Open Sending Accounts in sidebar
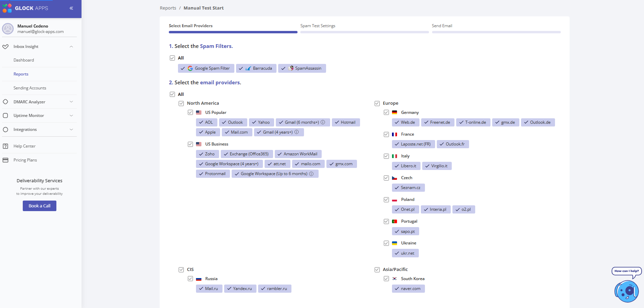This screenshot has height=308, width=644. point(30,88)
